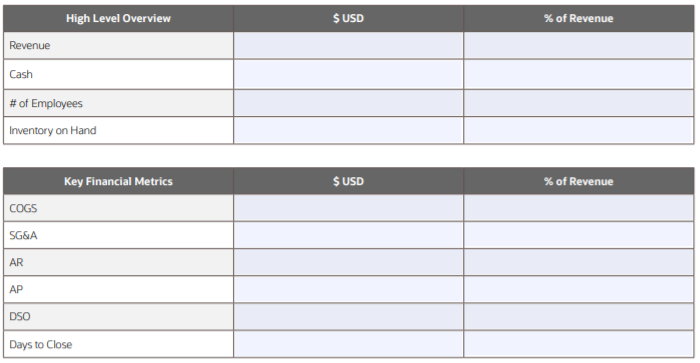Select the AP % of Revenue field
Image resolution: width=700 pixels, height=363 pixels.
pos(579,289)
